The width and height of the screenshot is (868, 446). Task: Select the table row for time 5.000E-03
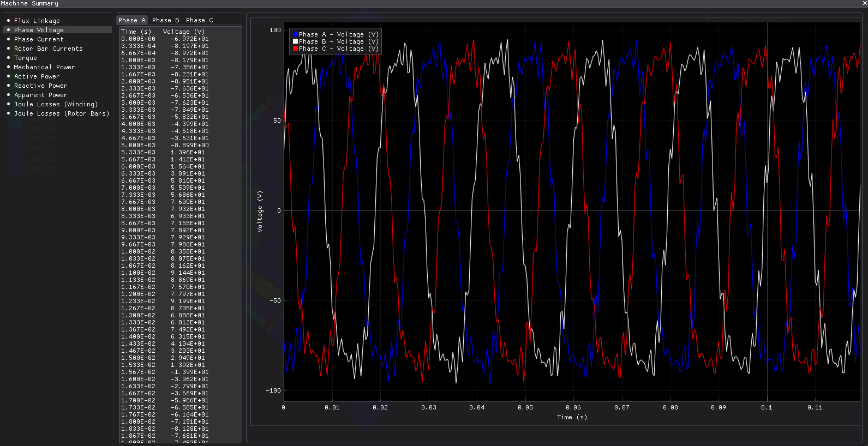point(180,145)
